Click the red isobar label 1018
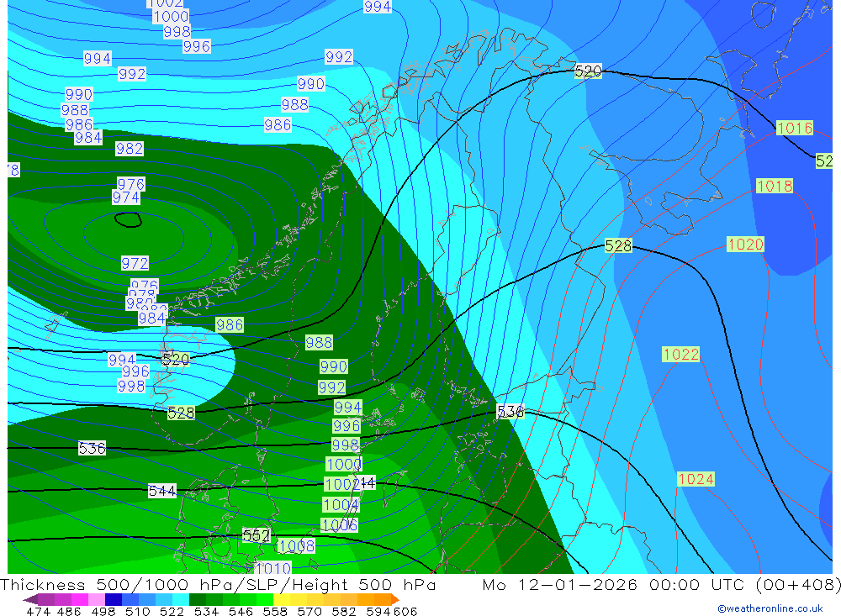 click(x=775, y=186)
